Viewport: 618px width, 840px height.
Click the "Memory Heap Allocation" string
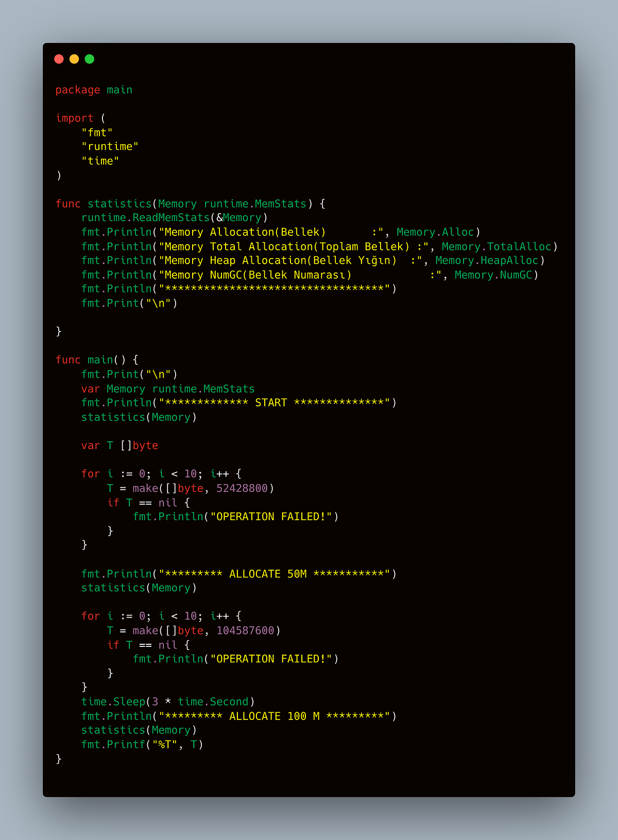coord(291,261)
